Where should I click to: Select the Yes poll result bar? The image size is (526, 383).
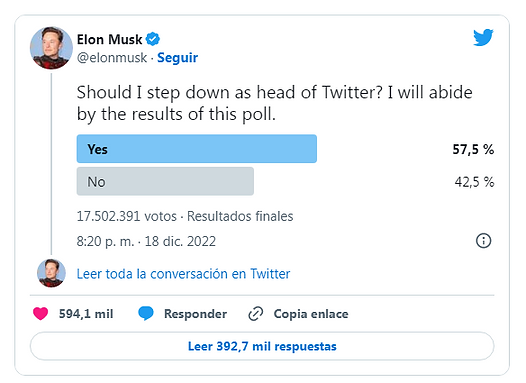197,149
